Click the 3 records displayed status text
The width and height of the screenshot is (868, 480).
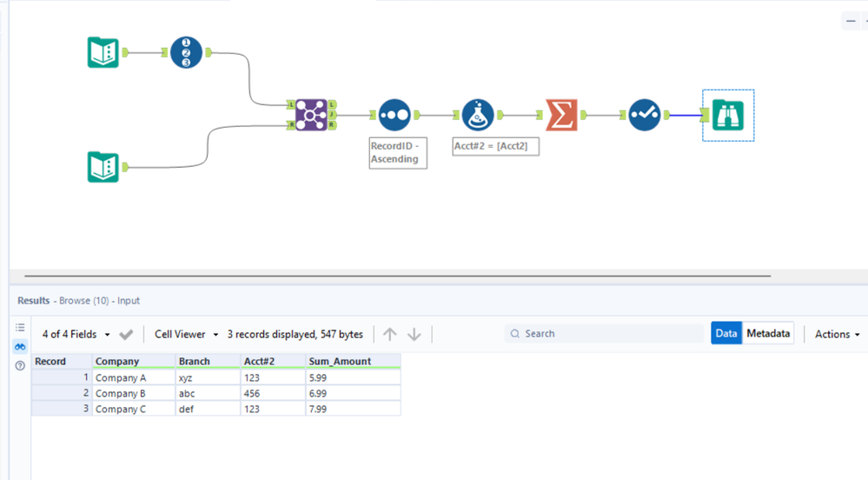pos(295,334)
